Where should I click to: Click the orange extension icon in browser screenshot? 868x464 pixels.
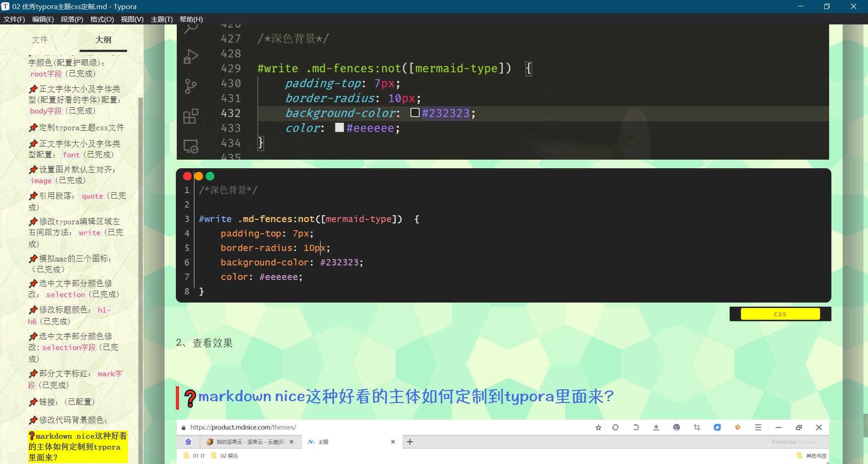point(737,427)
